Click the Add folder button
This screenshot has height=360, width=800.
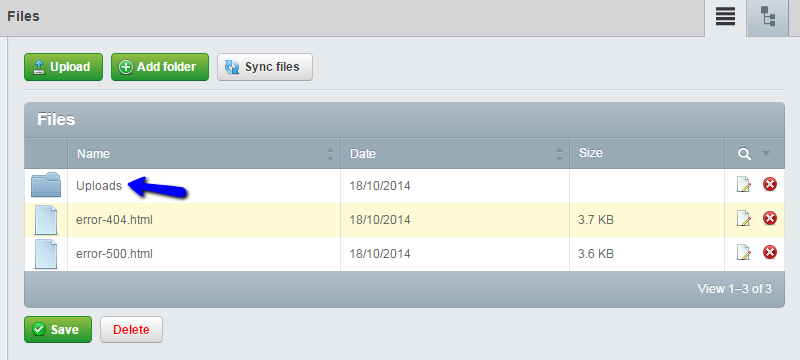pos(160,67)
